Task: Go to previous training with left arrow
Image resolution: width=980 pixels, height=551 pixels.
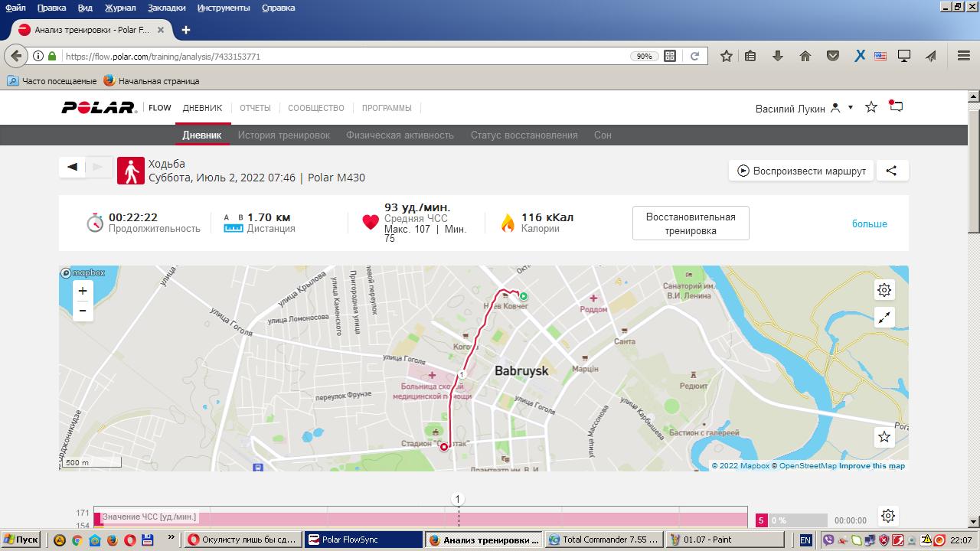Action: coord(73,168)
